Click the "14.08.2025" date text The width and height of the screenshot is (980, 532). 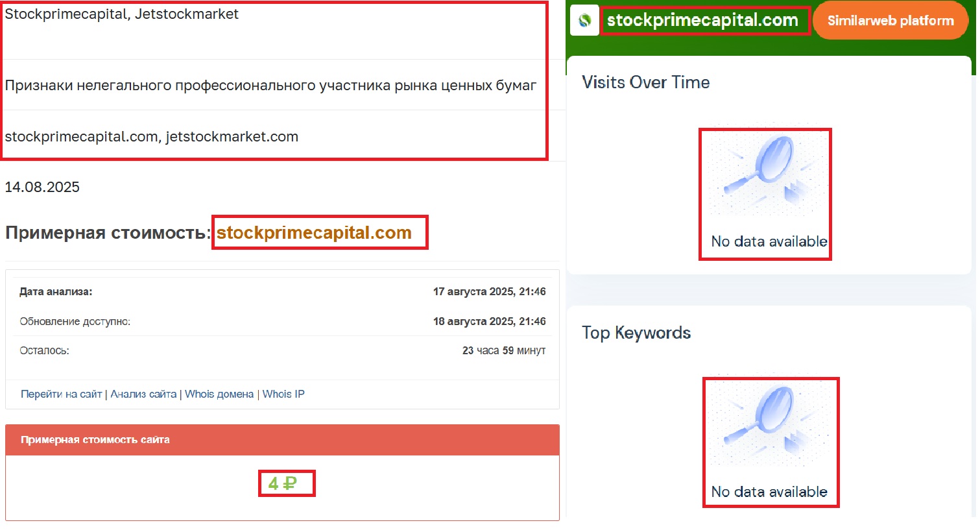[42, 187]
